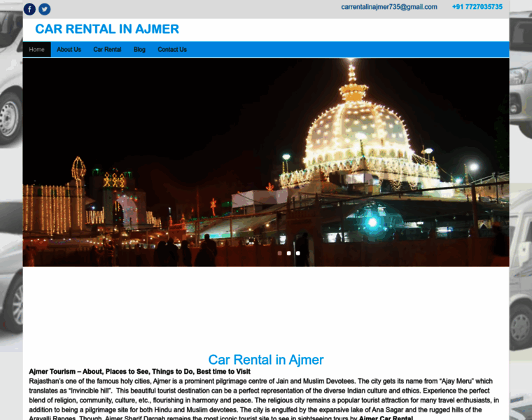Click the 'Ajmer Tourism – About, Places to See' subheading
The width and height of the screenshot is (532, 420).
[139, 372]
